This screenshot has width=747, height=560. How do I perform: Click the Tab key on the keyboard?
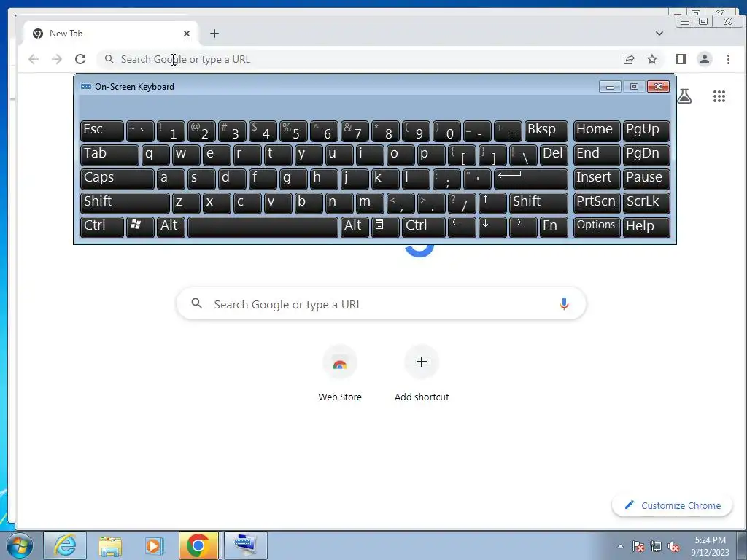(109, 155)
